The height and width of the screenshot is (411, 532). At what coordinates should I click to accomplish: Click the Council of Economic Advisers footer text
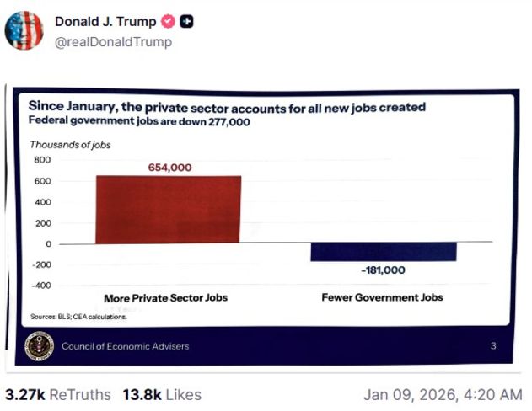125,346
